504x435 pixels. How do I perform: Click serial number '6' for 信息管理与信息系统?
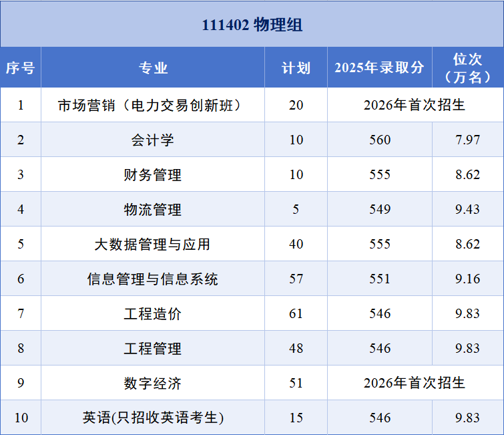coord(21,279)
